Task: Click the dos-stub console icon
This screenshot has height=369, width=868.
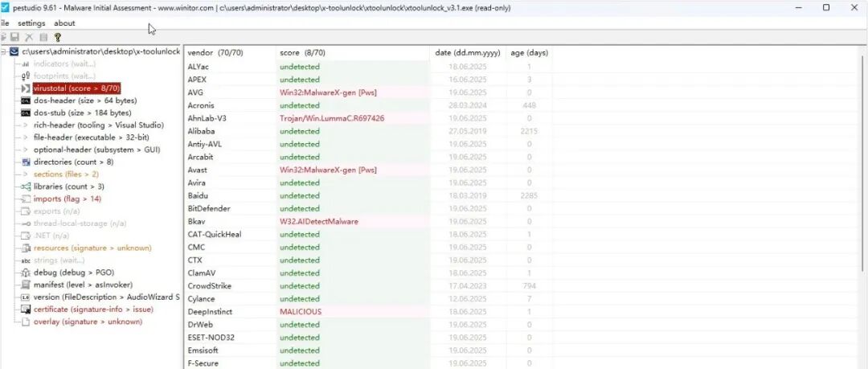Action: [x=26, y=113]
